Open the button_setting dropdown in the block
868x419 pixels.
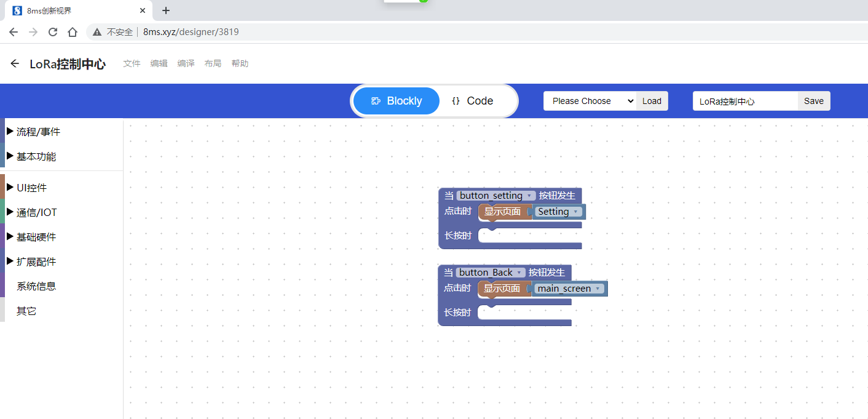click(x=496, y=196)
